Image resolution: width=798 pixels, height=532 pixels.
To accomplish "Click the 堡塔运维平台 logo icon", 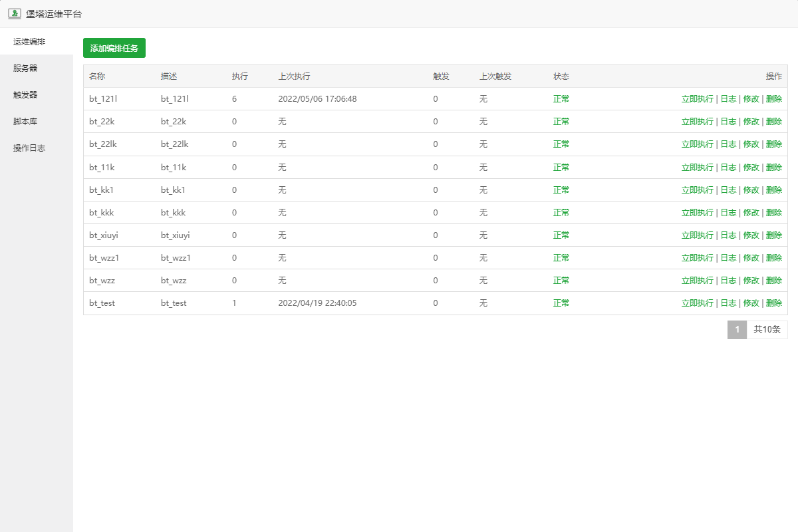I will point(14,13).
